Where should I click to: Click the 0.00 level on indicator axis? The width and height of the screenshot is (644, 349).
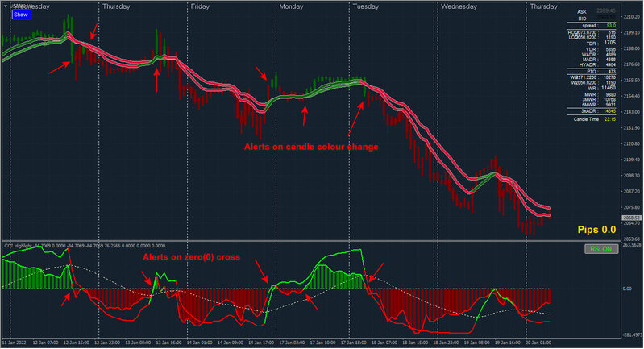click(627, 289)
